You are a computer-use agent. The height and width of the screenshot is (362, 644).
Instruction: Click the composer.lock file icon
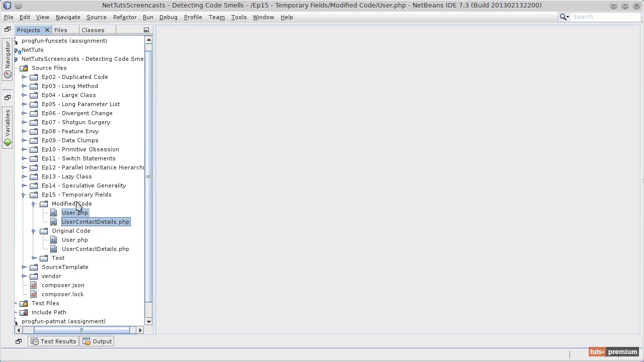34,294
